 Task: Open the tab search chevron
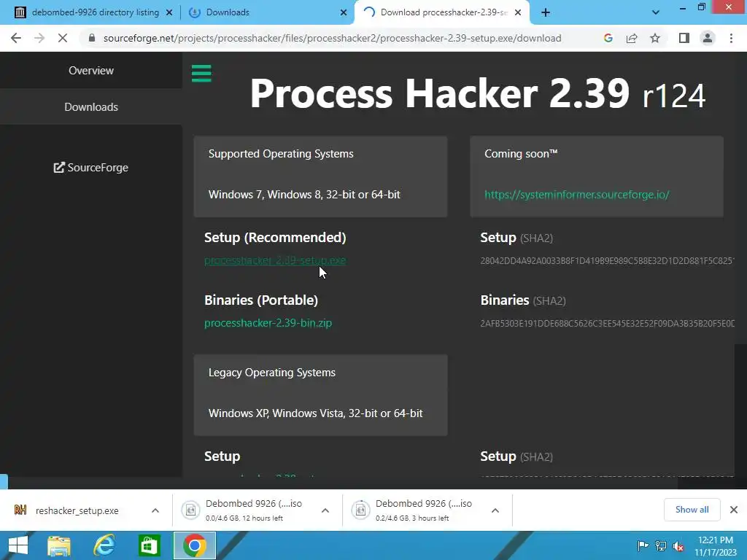point(656,12)
